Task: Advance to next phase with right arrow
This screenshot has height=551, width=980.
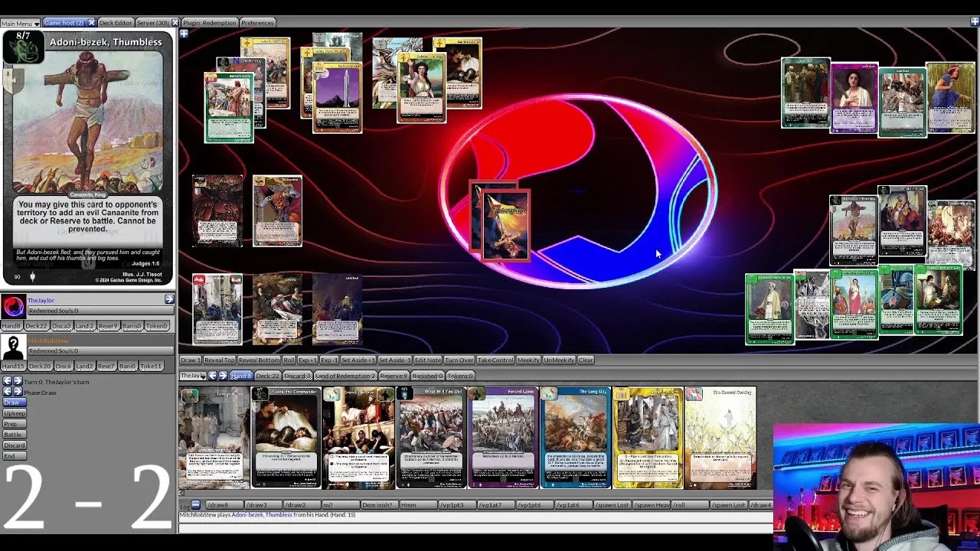Action: (17, 392)
